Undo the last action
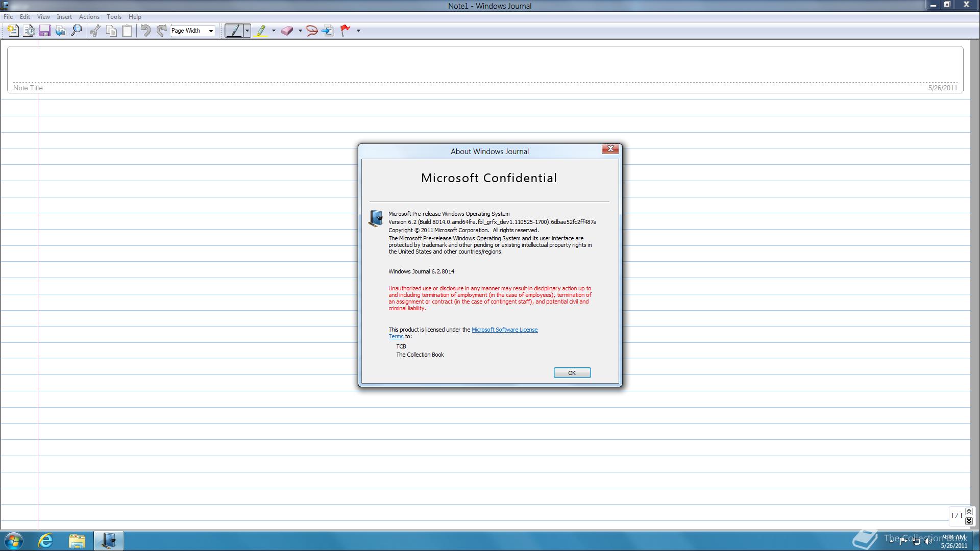 [x=145, y=31]
